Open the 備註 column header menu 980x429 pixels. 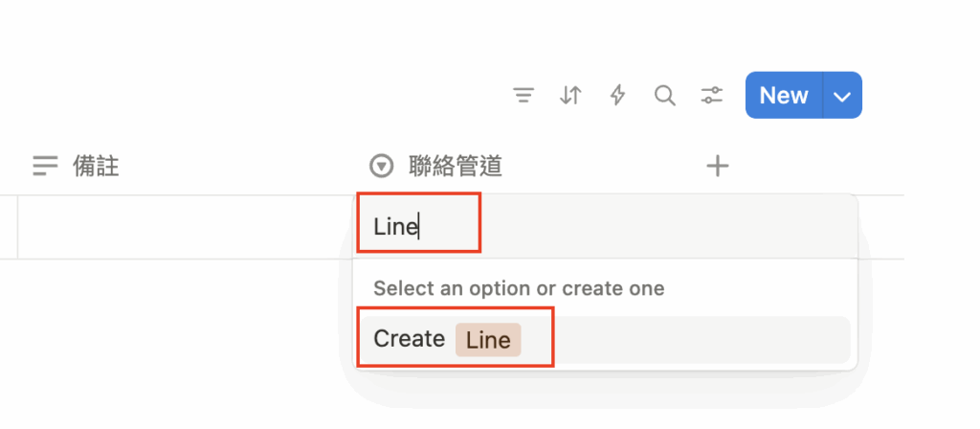click(96, 167)
